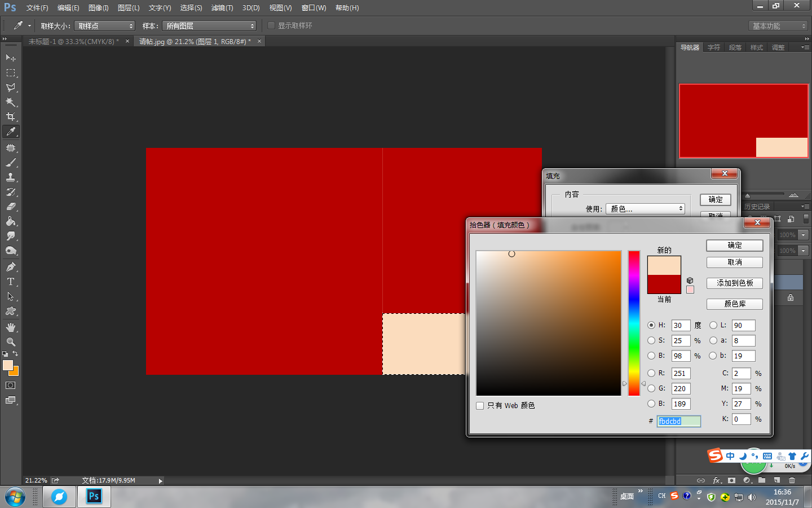The width and height of the screenshot is (812, 508).
Task: Select the Hand tool
Action: (x=11, y=327)
